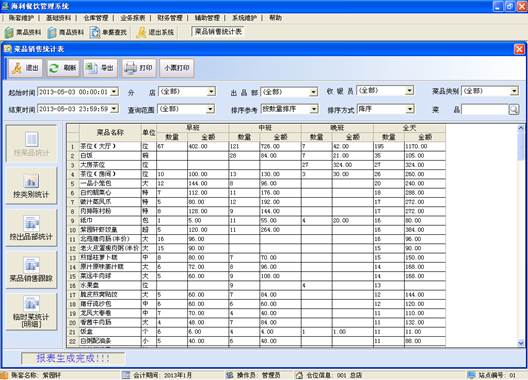Expand the 分店 dropdown

[x=211, y=91]
